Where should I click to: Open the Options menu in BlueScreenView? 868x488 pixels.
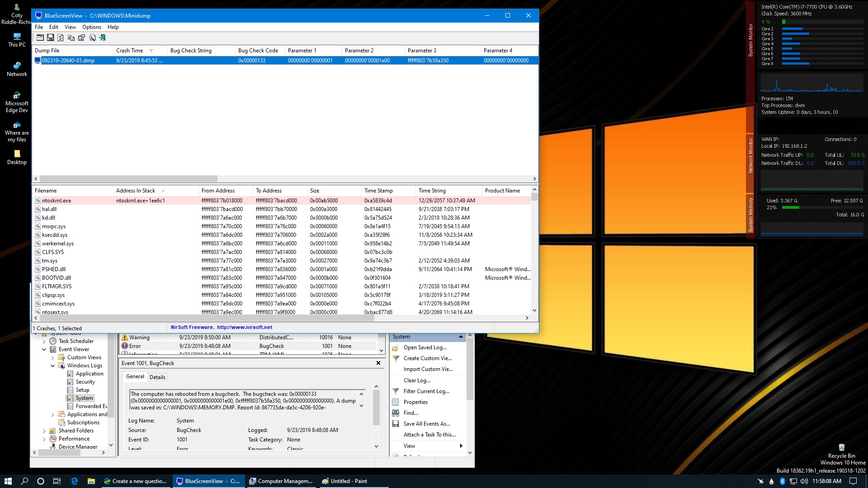pyautogui.click(x=91, y=27)
